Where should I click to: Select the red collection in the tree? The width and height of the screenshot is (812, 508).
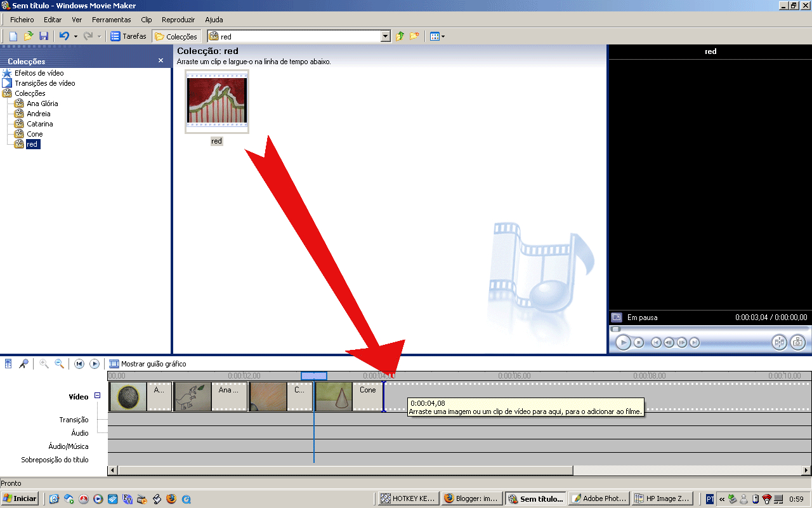coord(32,144)
